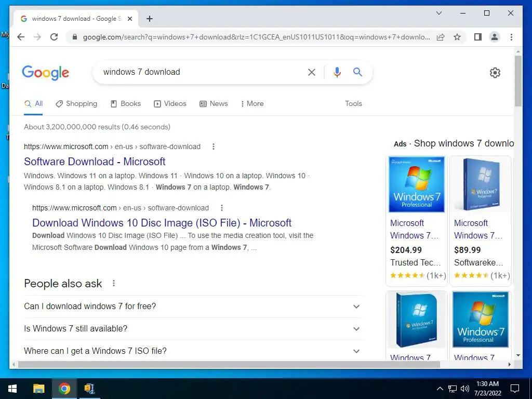Viewport: 532px width, 399px height.
Task: Click Chrome icon in the taskbar
Action: 64,389
